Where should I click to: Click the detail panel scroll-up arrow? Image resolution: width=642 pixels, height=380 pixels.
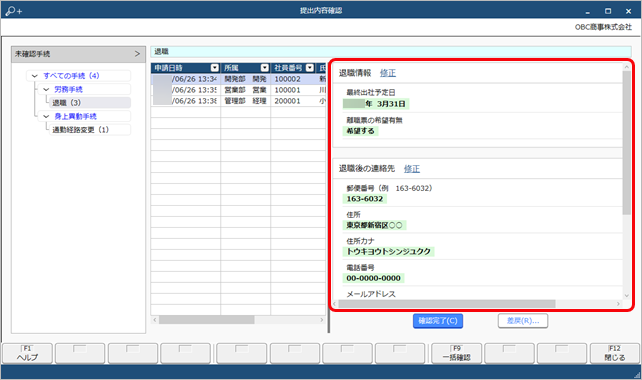pos(626,67)
